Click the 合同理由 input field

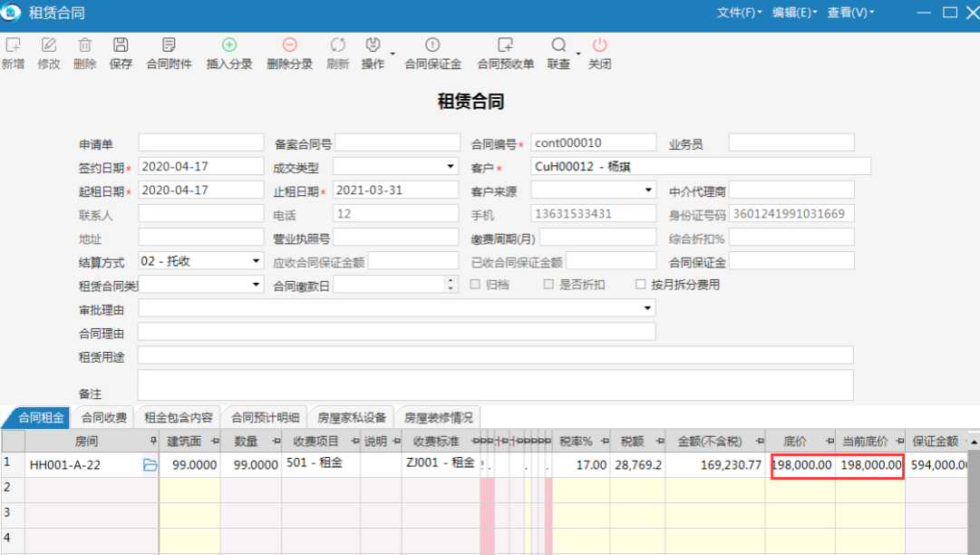tap(396, 331)
